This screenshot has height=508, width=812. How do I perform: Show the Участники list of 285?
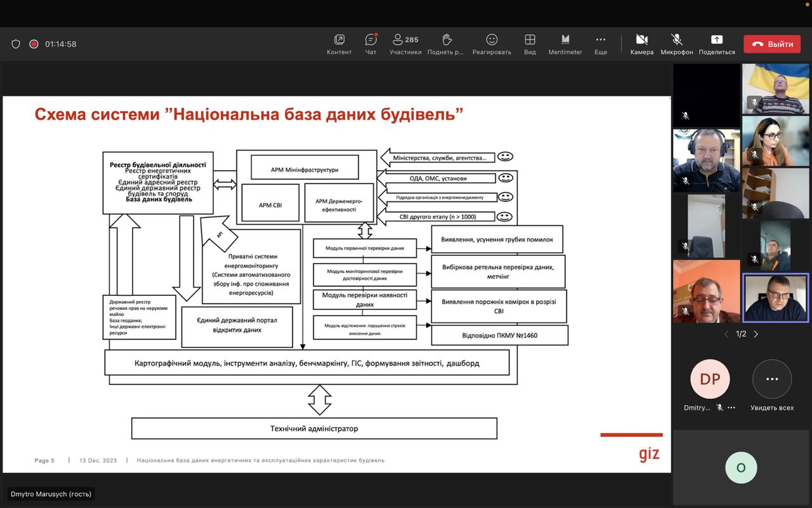(405, 44)
